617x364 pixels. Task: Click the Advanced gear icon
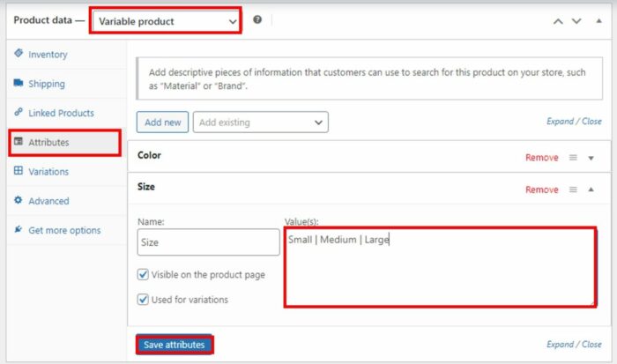pyautogui.click(x=19, y=201)
